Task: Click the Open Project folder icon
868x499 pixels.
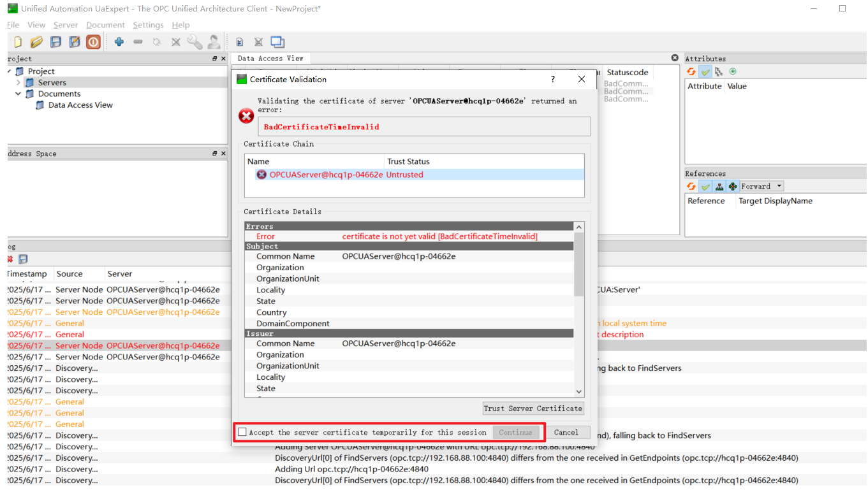Action: (36, 42)
